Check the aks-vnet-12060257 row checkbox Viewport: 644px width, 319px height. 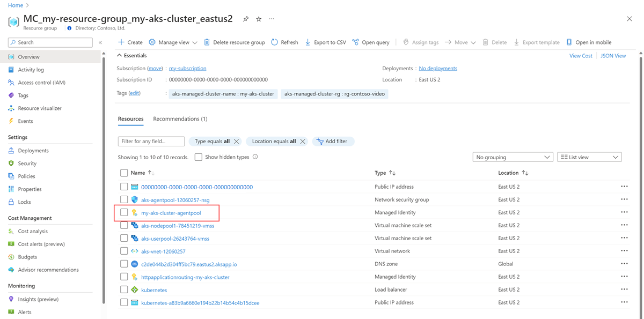(124, 251)
